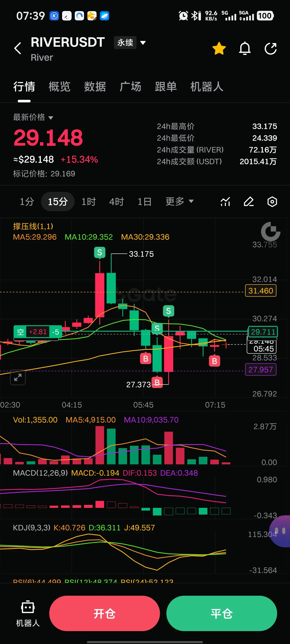Tap the gray circular chart icon

(271, 232)
